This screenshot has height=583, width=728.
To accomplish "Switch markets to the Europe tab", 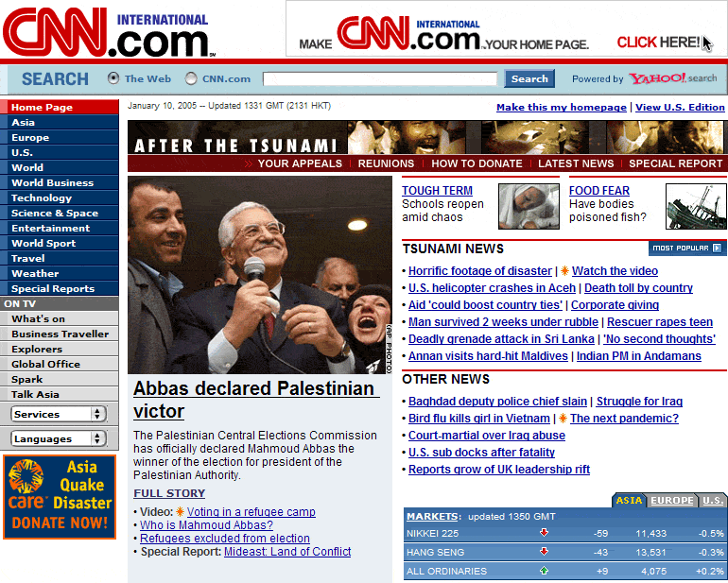I will pyautogui.click(x=672, y=501).
